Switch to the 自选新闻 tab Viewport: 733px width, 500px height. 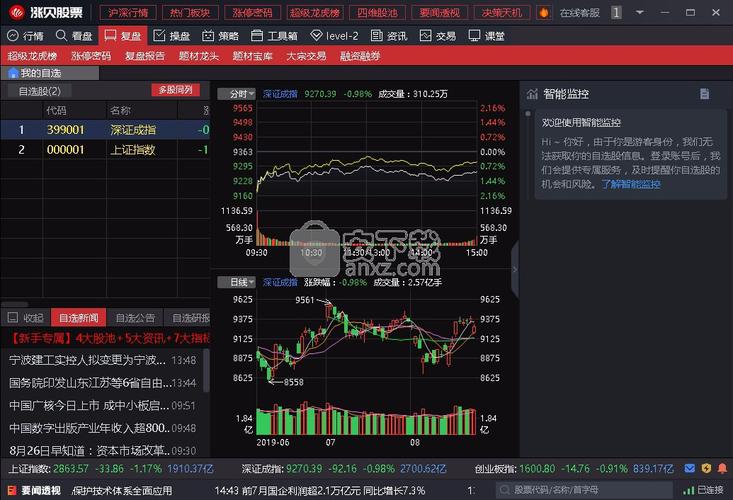point(79,318)
